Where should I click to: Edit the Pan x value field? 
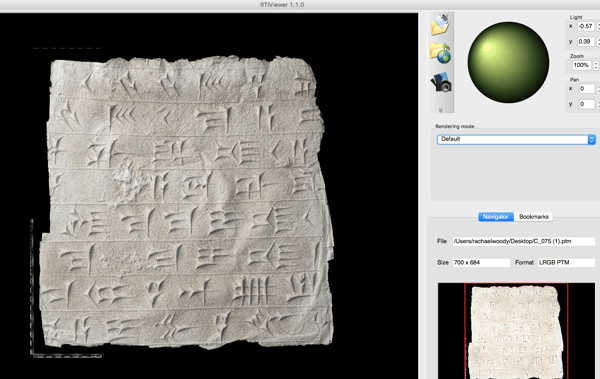(x=586, y=89)
